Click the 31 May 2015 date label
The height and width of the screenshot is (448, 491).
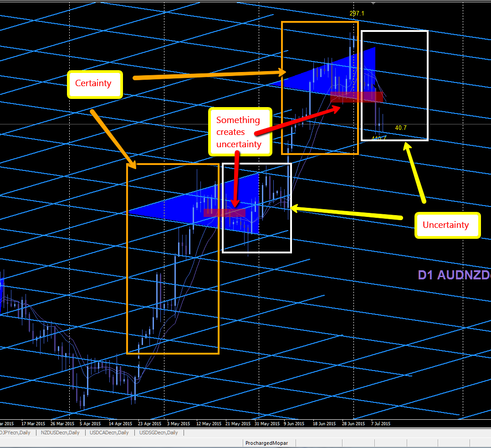coord(267,423)
